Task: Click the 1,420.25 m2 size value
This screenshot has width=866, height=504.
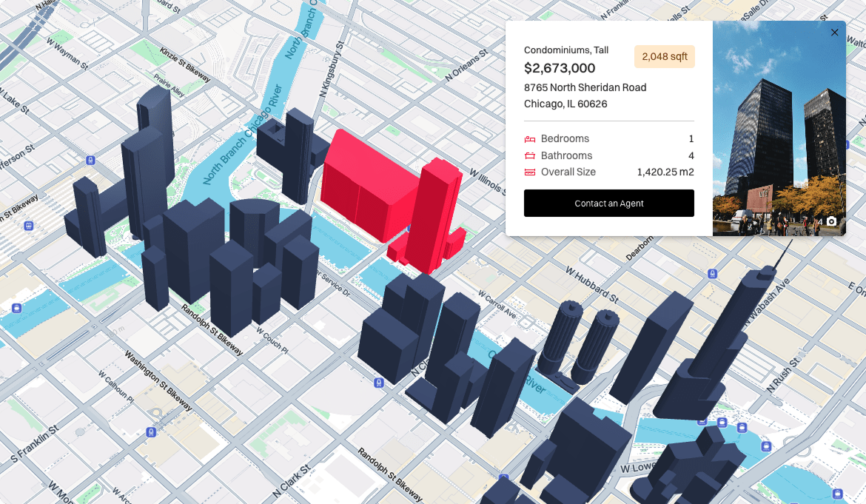Action: click(665, 172)
